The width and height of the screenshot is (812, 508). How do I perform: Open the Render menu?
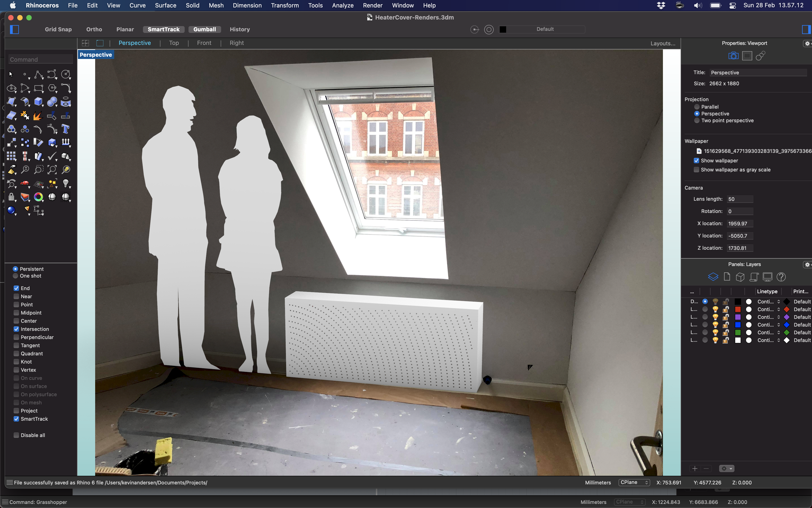[x=372, y=5]
